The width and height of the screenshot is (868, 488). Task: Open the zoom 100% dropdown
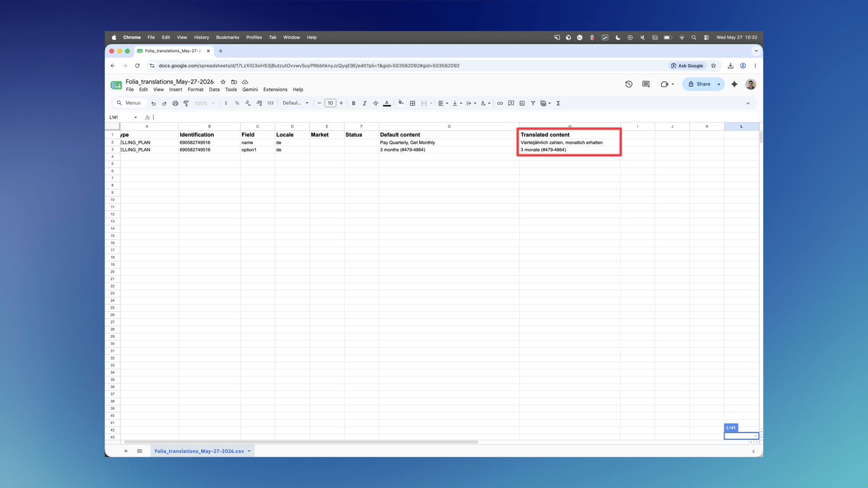(x=205, y=103)
